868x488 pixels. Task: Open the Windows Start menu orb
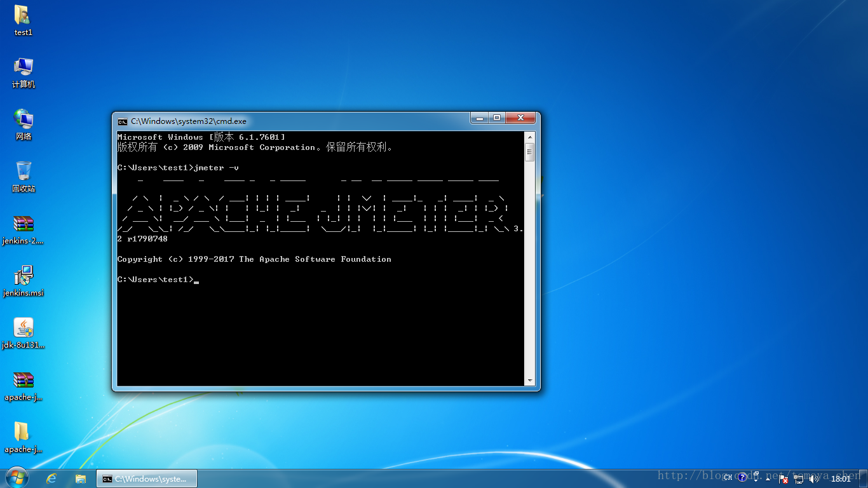(17, 478)
